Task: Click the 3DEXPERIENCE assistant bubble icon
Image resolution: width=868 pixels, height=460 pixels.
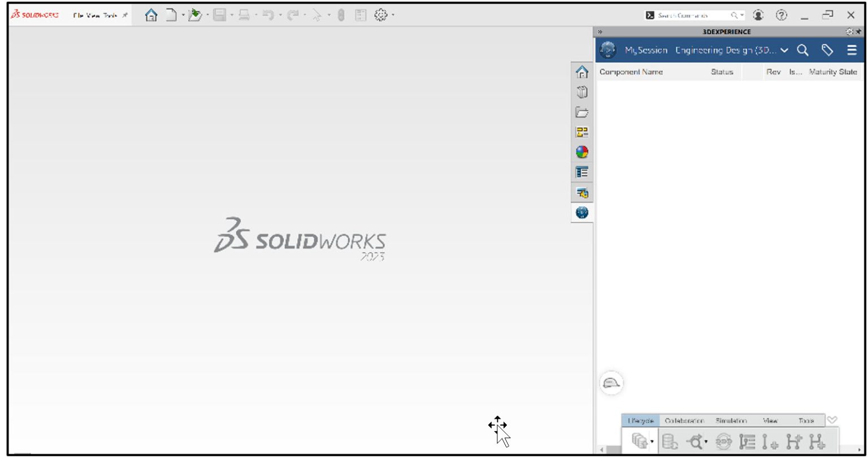Action: [x=611, y=382]
